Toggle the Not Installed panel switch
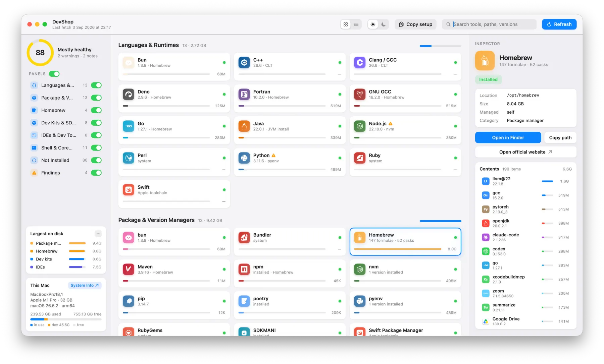 (96, 160)
